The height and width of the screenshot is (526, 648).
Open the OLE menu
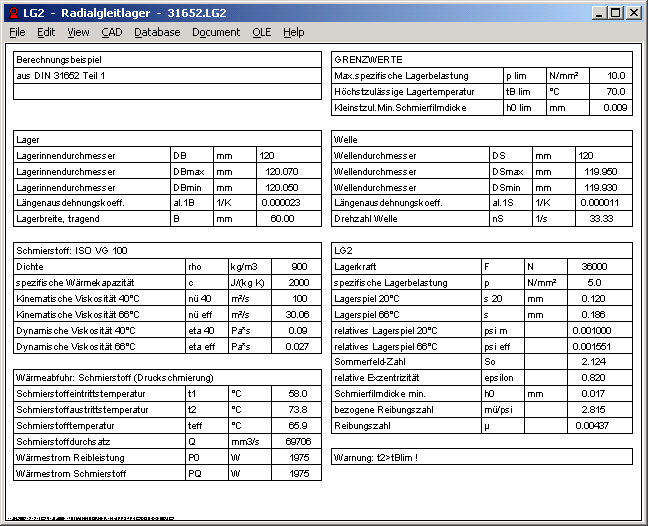[x=261, y=32]
